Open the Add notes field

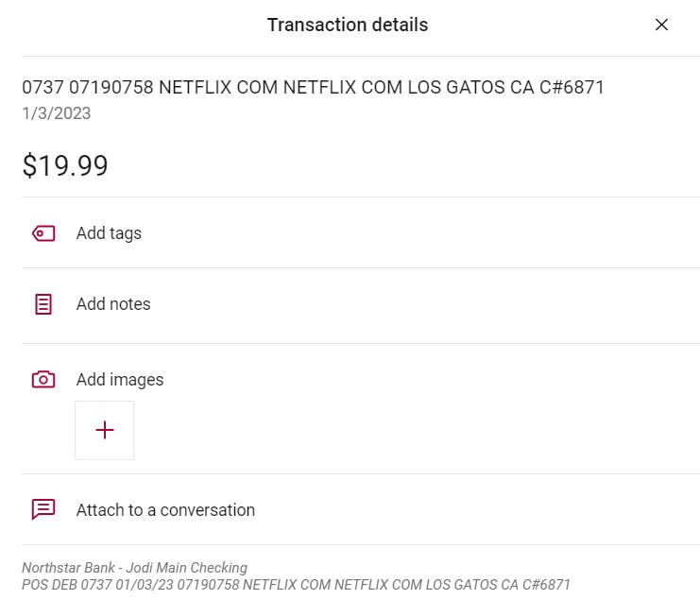pyautogui.click(x=113, y=304)
